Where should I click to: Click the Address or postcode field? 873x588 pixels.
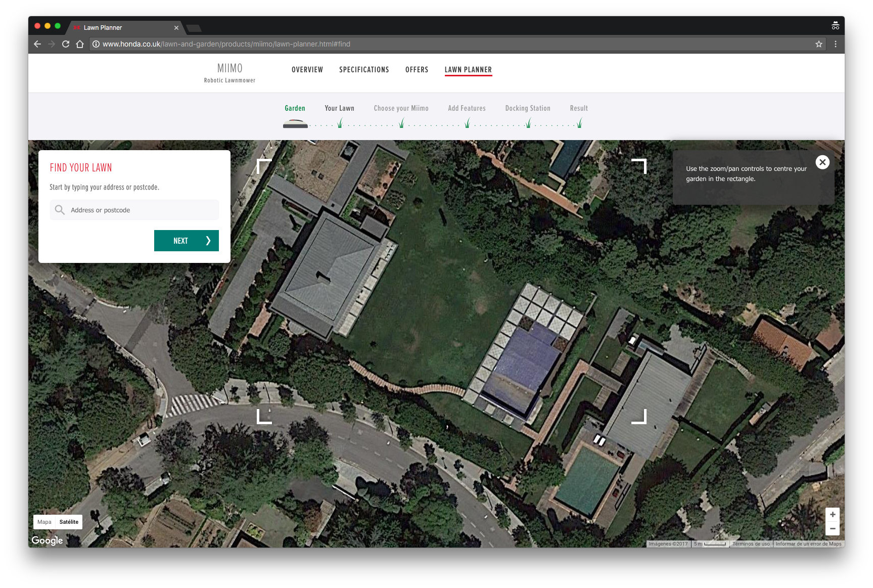pos(134,210)
